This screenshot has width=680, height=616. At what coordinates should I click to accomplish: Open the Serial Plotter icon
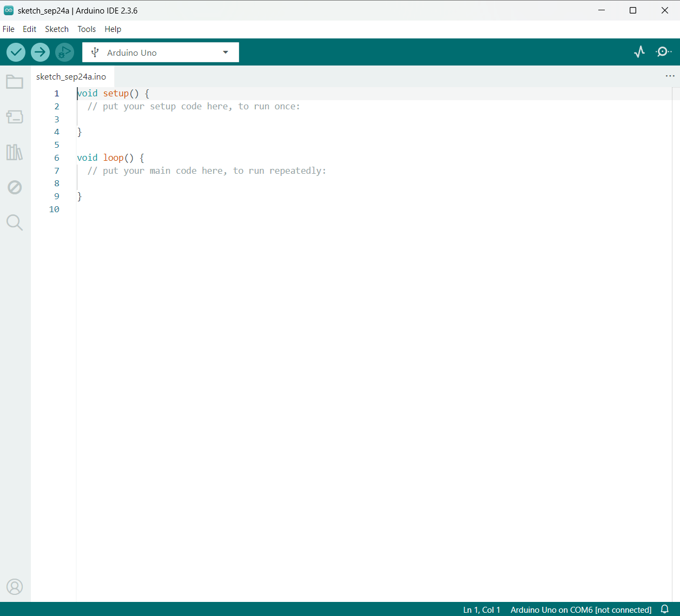click(x=639, y=52)
